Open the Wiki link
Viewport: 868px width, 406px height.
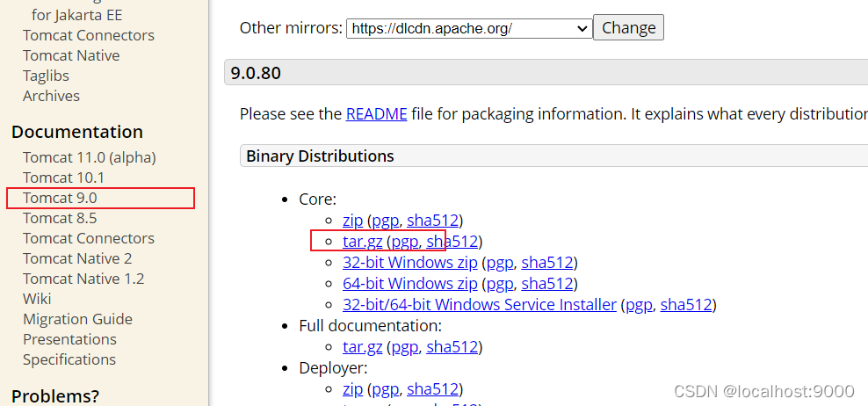(37, 299)
